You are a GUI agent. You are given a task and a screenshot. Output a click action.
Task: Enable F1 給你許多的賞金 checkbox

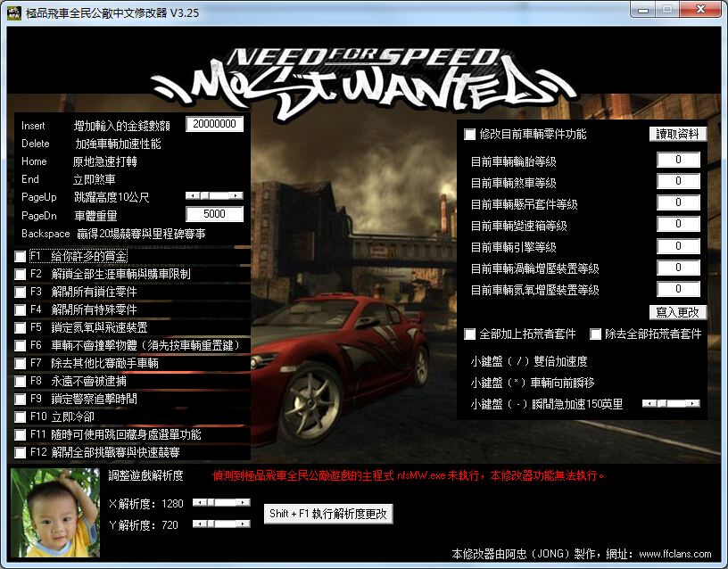tap(21, 257)
